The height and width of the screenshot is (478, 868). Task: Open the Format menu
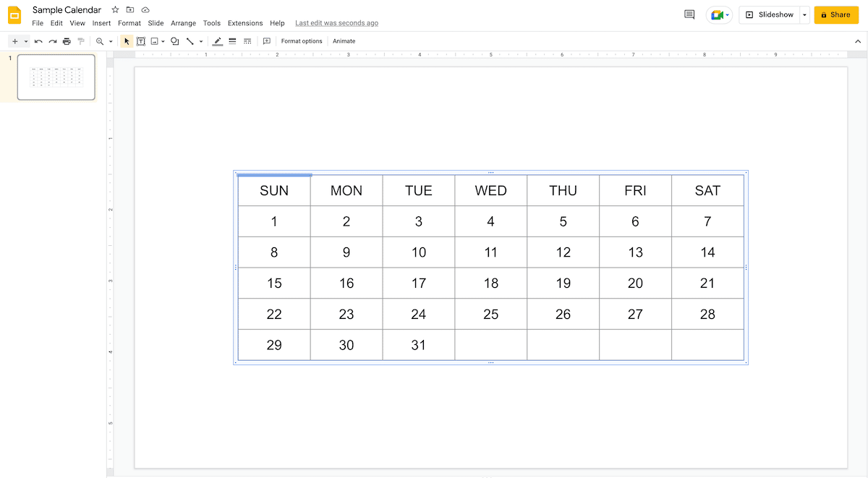129,23
